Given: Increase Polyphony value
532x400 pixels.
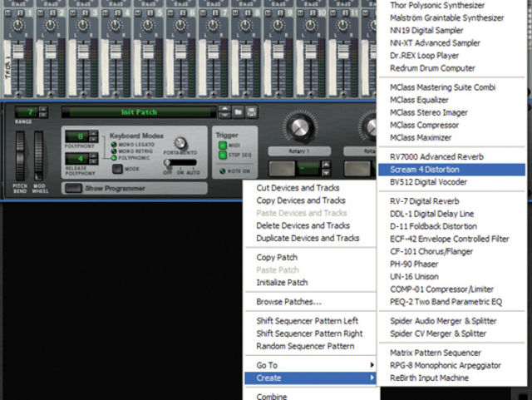Looking at the screenshot, I should 93,133.
